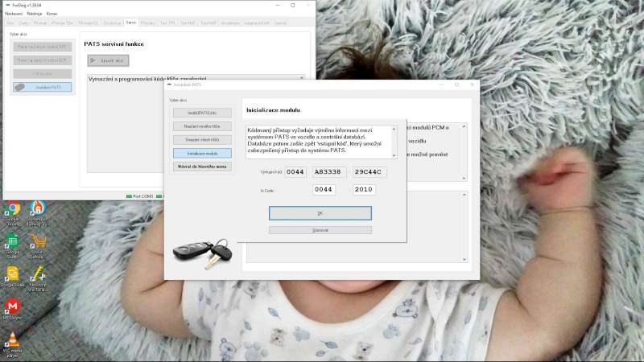This screenshot has height=362, width=644.
Task: Click Návrat do hlavního menu
Action: click(202, 167)
